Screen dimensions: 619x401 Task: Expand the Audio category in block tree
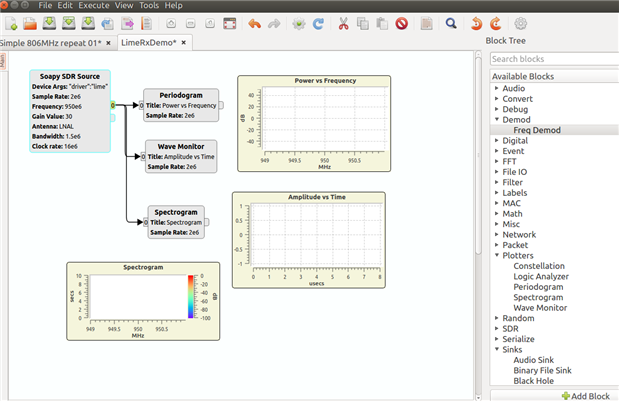pyautogui.click(x=496, y=89)
